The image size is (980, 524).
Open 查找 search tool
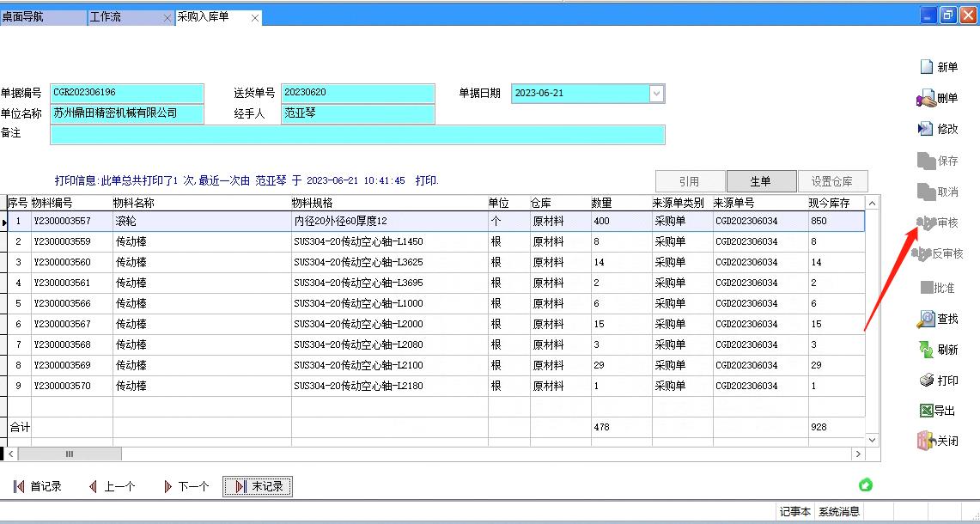coord(926,319)
